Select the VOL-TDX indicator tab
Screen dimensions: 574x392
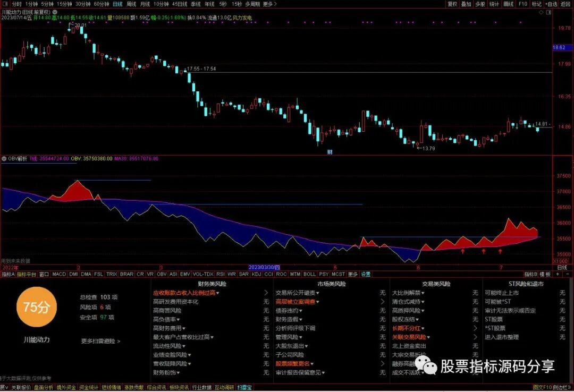click(203, 274)
